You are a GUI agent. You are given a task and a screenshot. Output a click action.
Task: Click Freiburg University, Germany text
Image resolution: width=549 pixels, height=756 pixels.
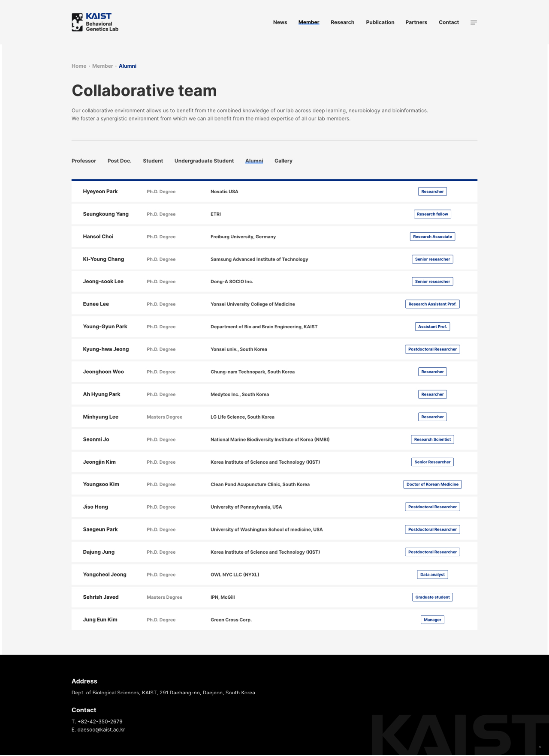(243, 237)
